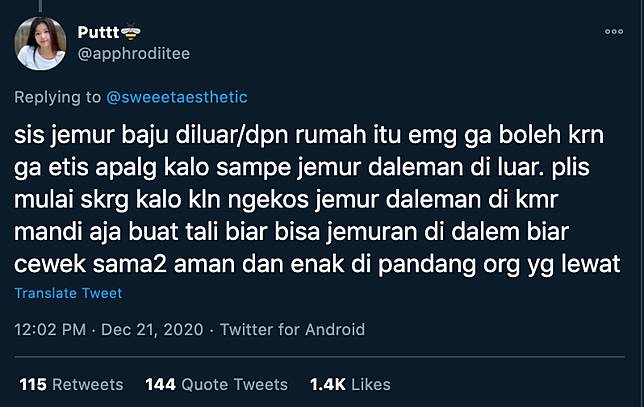Screen dimensions: 644x407
Task: Click tweet line starting 'mulai skrg kalo'
Action: (x=286, y=200)
